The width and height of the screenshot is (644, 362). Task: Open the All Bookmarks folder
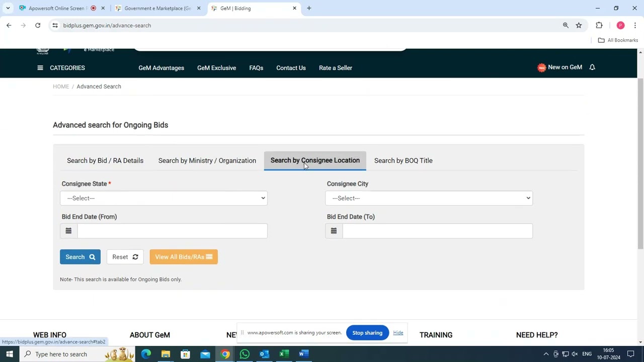coord(618,40)
